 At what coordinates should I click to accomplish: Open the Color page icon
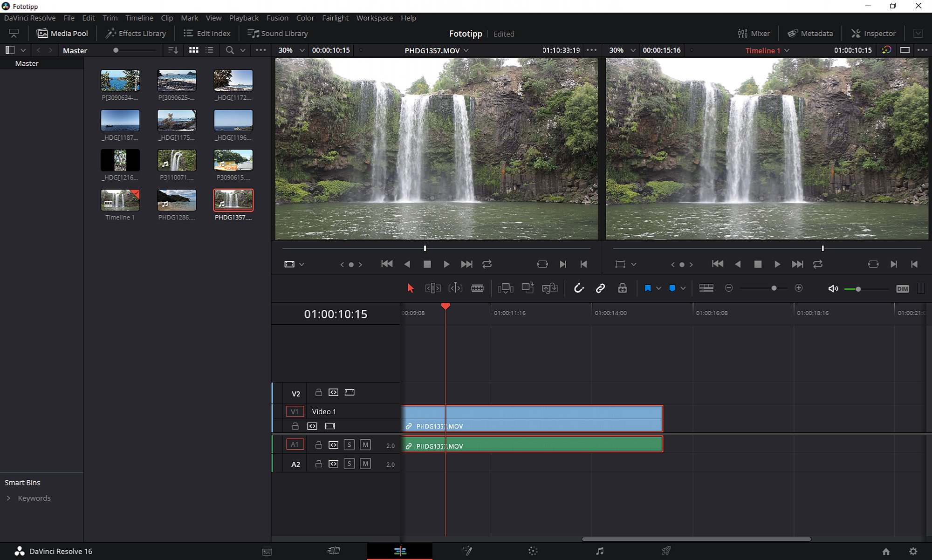[533, 551]
